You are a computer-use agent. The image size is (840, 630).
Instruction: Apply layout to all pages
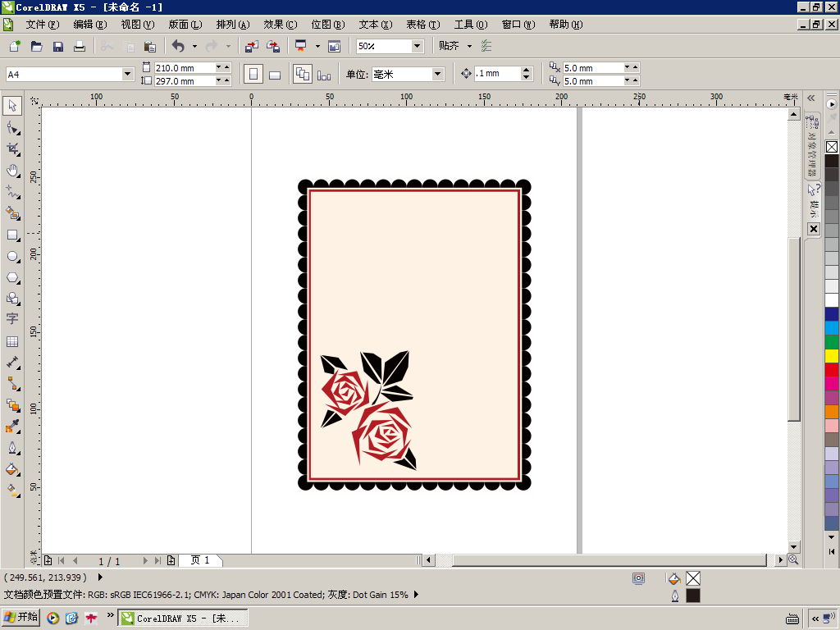(303, 74)
